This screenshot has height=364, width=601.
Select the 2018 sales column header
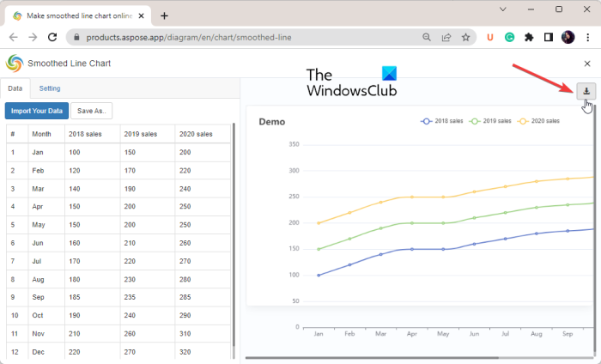pyautogui.click(x=93, y=134)
